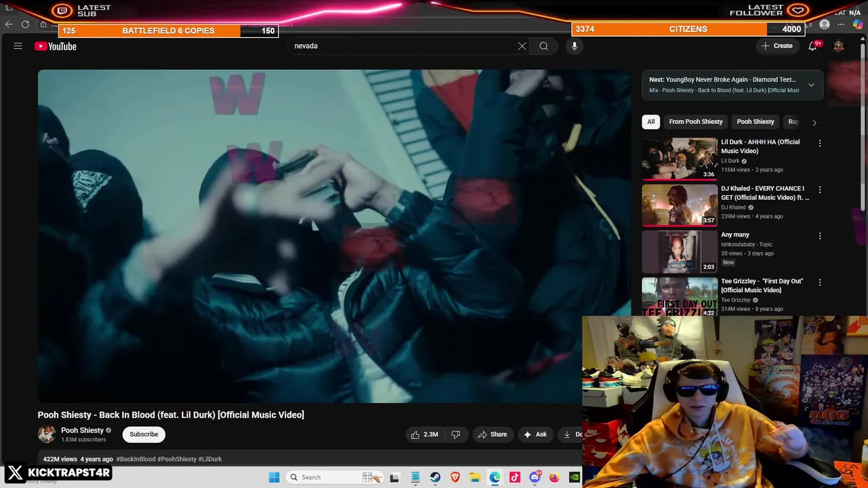868x488 pixels.
Task: Clear the search box with the X icon
Action: click(x=522, y=46)
